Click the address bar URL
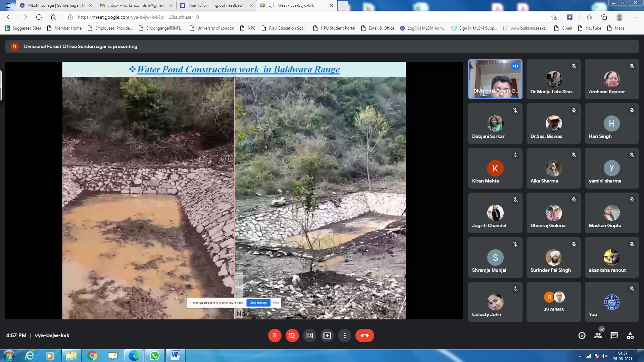This screenshot has height=362, width=644. click(138, 17)
